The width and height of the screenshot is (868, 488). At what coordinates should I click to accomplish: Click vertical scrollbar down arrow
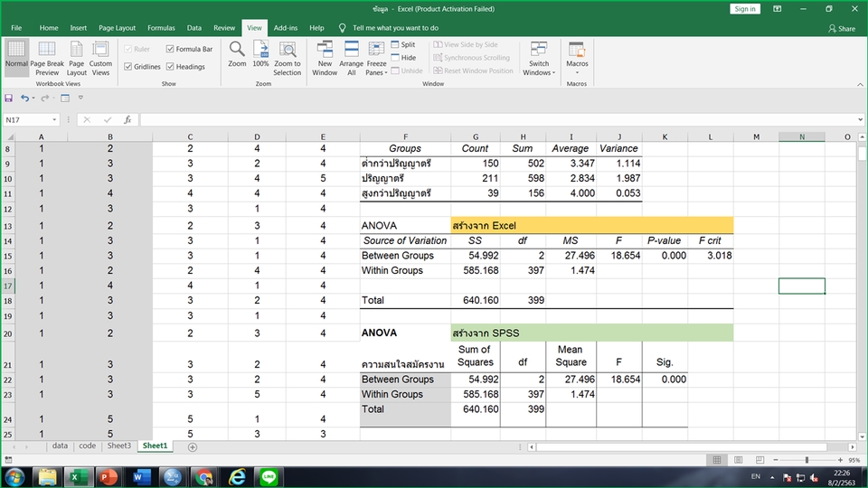(x=862, y=436)
